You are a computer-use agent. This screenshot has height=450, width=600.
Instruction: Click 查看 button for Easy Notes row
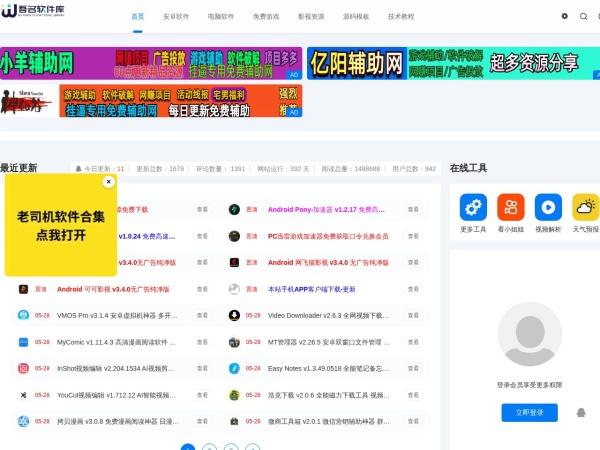[413, 368]
